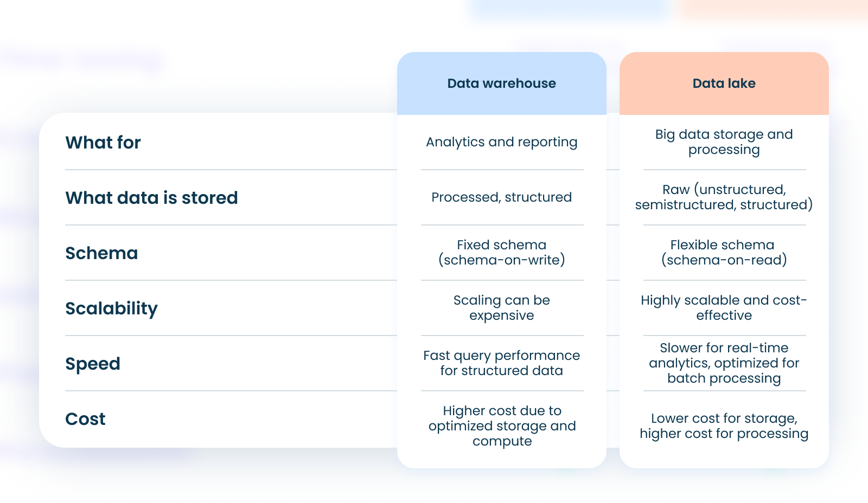This screenshot has height=503, width=868.
Task: Click "Big data storage and processing" text
Action: [x=724, y=142]
